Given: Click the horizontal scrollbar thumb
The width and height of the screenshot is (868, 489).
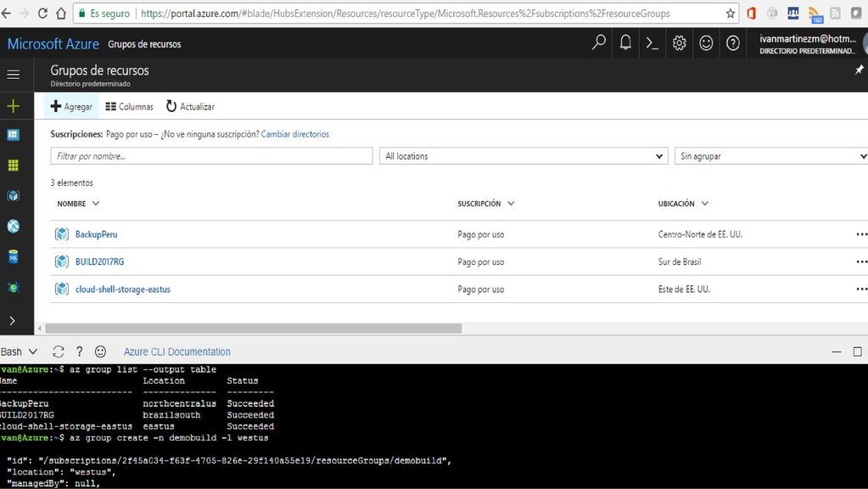Looking at the screenshot, I should point(254,329).
